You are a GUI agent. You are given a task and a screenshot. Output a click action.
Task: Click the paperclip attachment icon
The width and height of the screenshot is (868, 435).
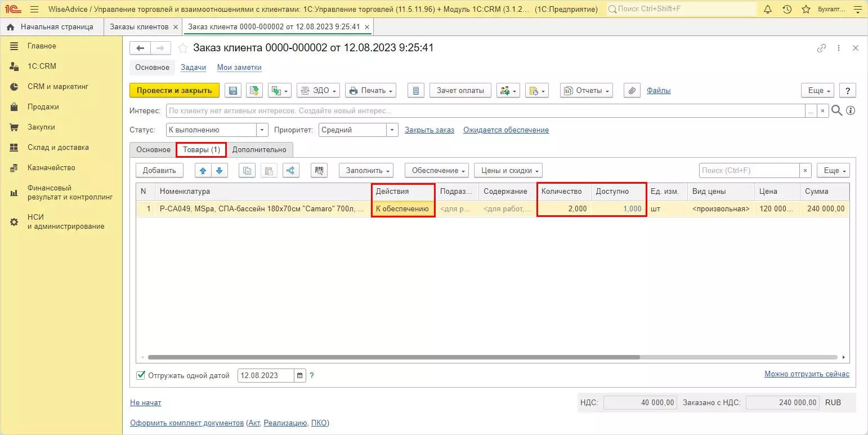pos(632,90)
